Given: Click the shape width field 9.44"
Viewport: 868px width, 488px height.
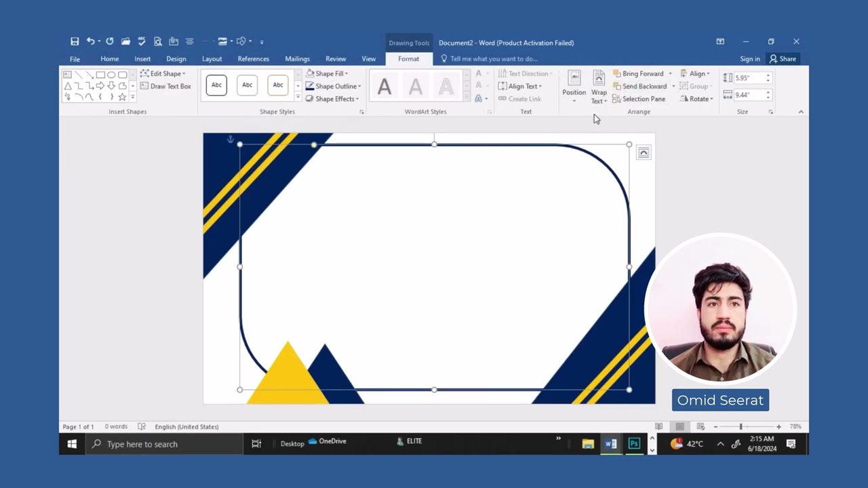Looking at the screenshot, I should pos(751,95).
